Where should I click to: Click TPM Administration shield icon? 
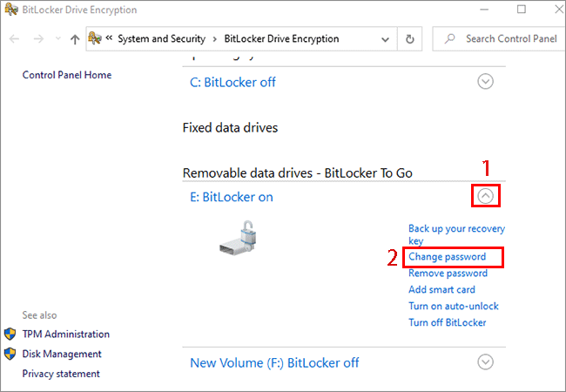click(10, 334)
